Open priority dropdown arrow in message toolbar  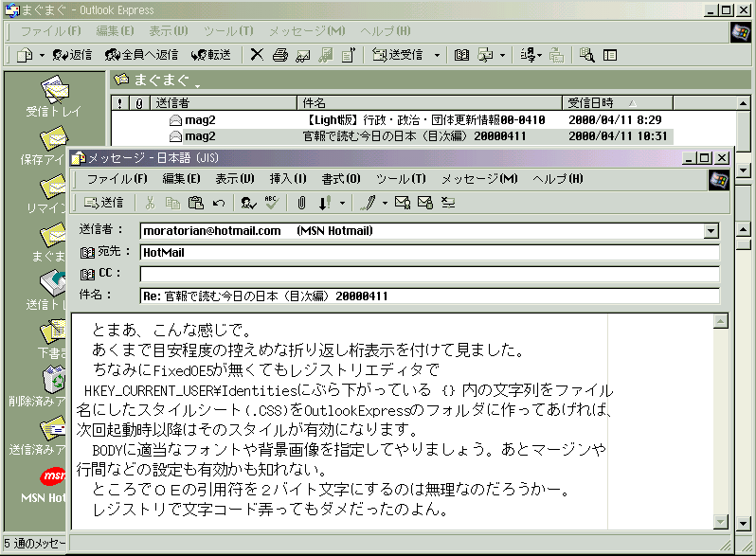[x=342, y=203]
